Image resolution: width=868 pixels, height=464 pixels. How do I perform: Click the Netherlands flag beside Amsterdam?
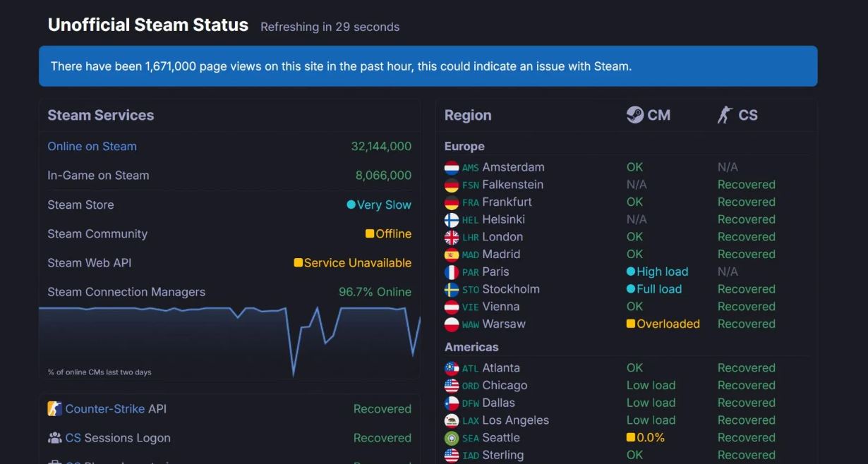tap(452, 168)
